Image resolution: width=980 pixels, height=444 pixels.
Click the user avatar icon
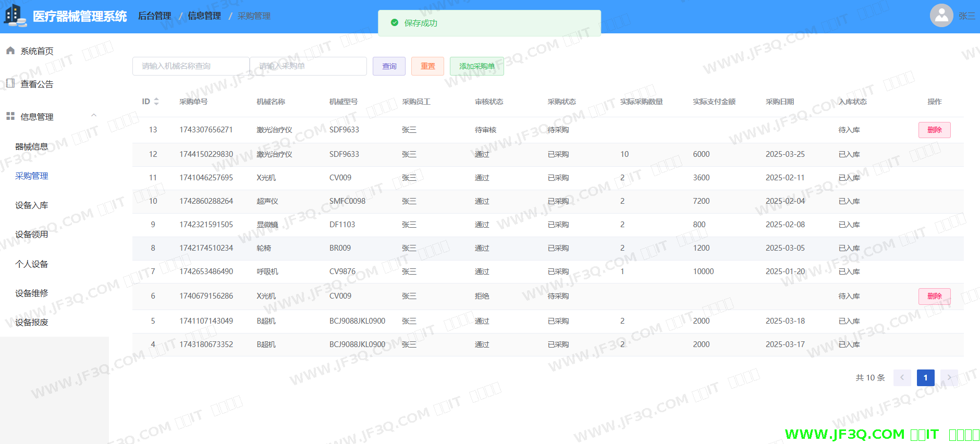point(941,16)
